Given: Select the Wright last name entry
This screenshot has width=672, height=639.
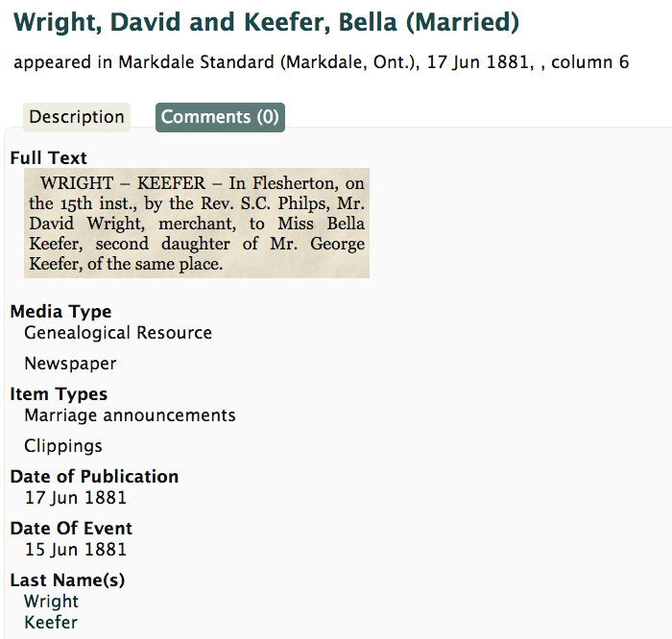Looking at the screenshot, I should click(52, 602).
